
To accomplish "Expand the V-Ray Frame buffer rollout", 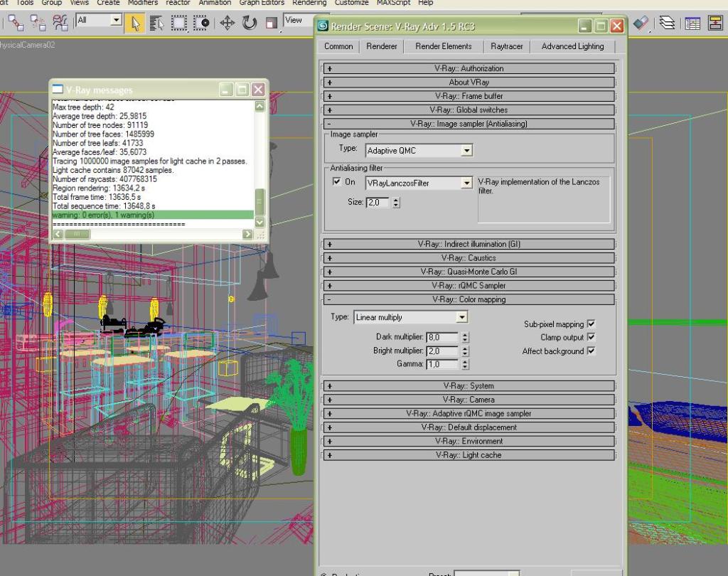I will (469, 96).
